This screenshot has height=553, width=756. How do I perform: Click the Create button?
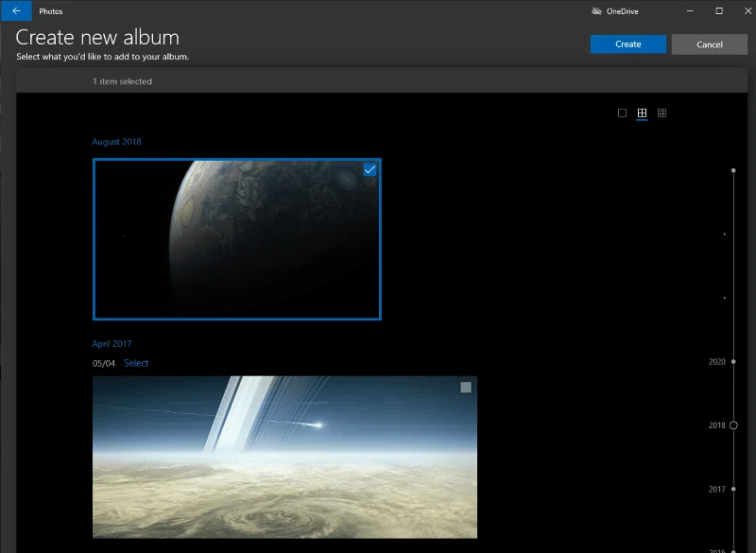(x=628, y=43)
